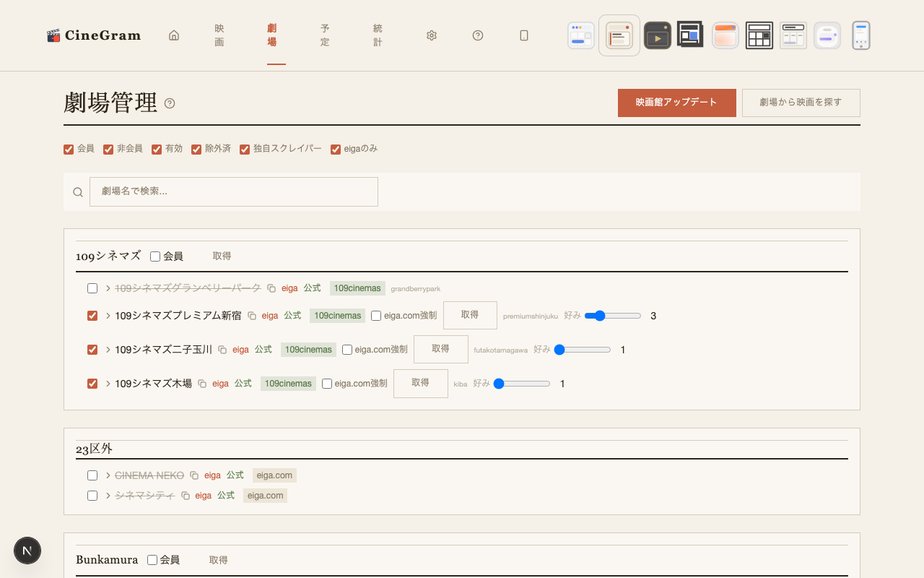Open the 統計 navigation tab

point(378,35)
